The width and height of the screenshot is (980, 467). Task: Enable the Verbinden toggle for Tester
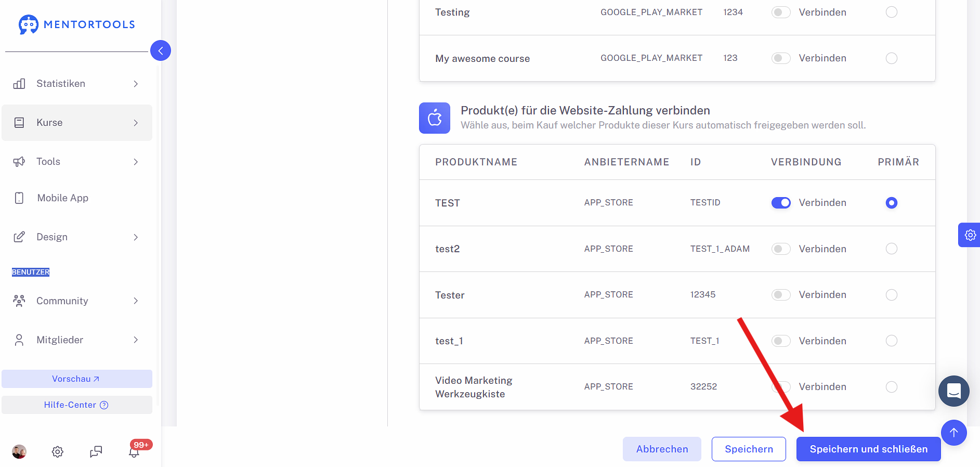click(x=781, y=295)
